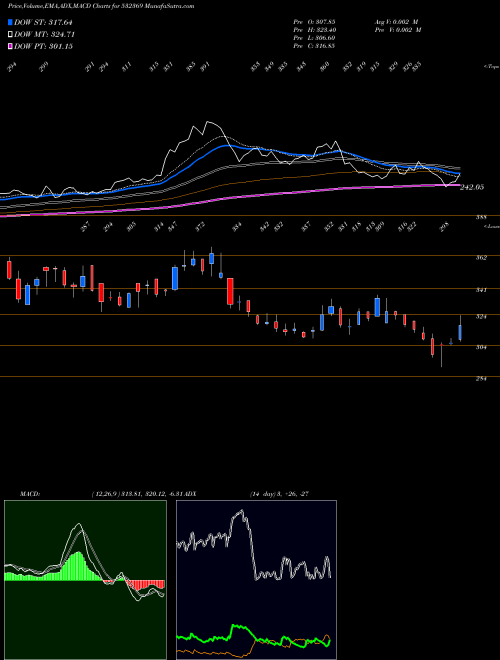Click the 284 price axis label
The height and width of the screenshot is (660, 500).
481,379
